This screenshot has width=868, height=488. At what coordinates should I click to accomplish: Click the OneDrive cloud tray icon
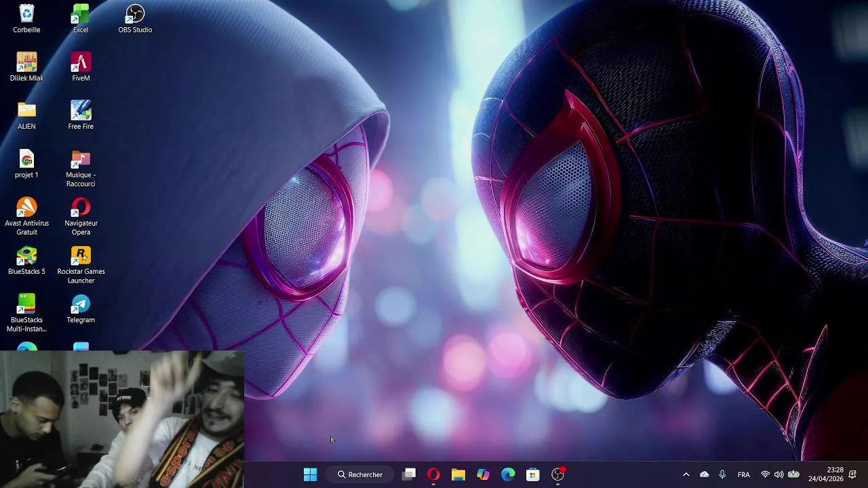pos(704,474)
